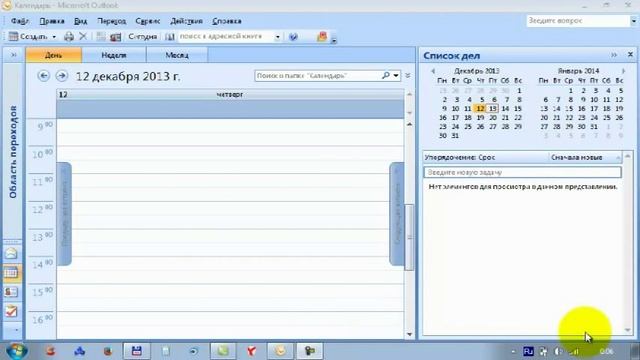
Task: Open the Calendar search options dropdown arrow
Action: (x=396, y=76)
